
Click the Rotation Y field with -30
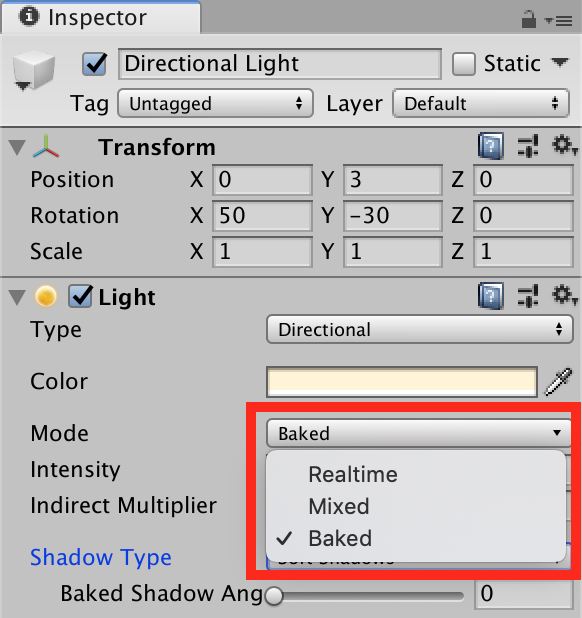point(393,216)
